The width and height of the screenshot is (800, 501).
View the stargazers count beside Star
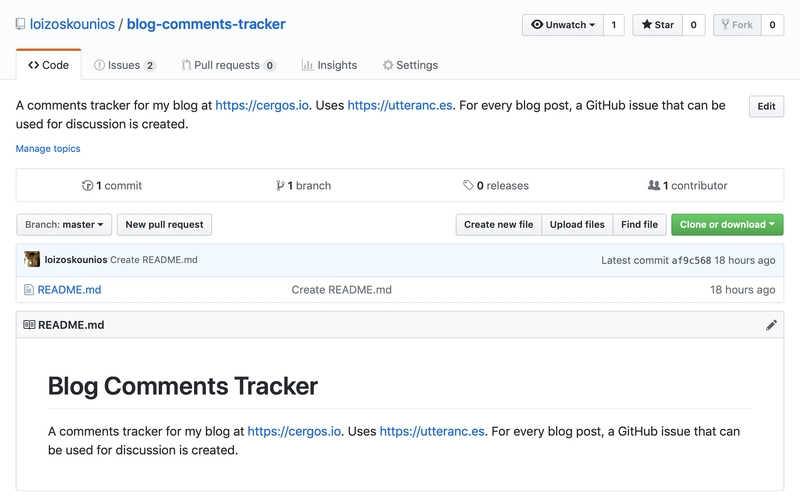tap(693, 24)
